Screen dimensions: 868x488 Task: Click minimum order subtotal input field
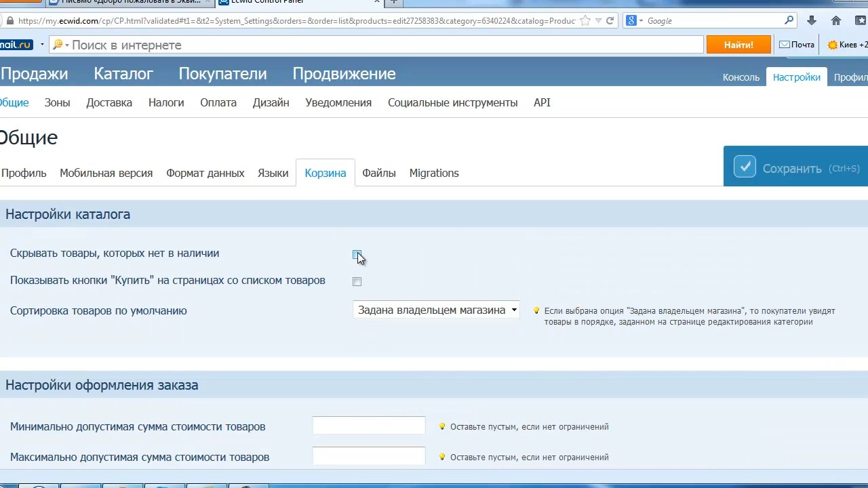[x=368, y=426]
